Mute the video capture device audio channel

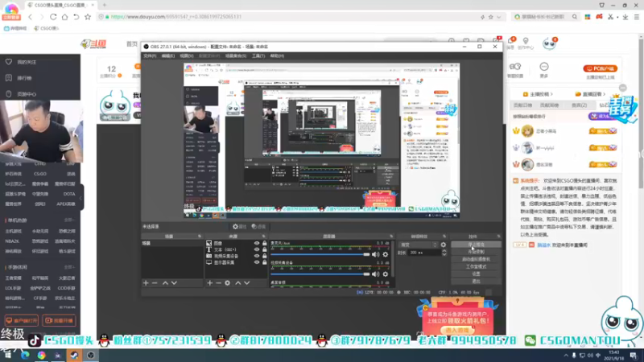[x=375, y=274]
